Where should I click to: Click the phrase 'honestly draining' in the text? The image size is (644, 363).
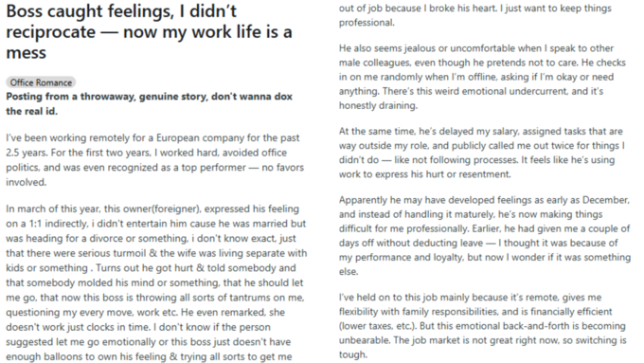[378, 105]
